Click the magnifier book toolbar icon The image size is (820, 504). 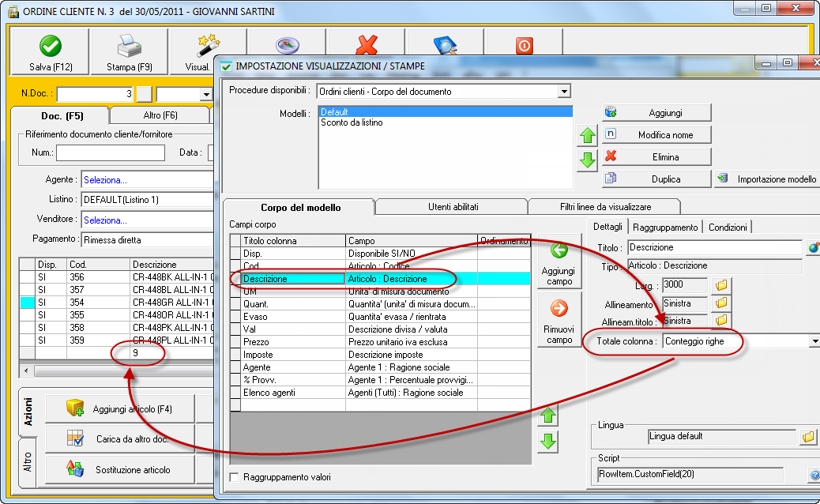(446, 45)
